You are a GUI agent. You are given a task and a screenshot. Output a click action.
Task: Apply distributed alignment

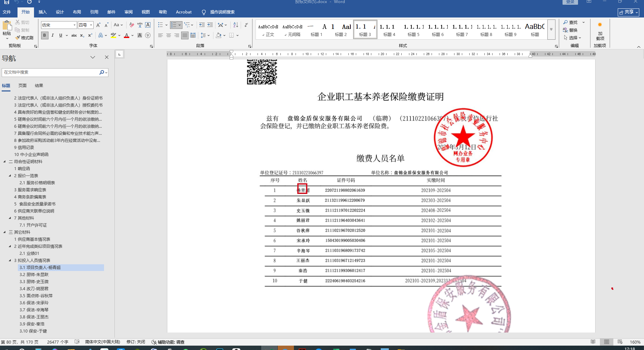(x=193, y=35)
